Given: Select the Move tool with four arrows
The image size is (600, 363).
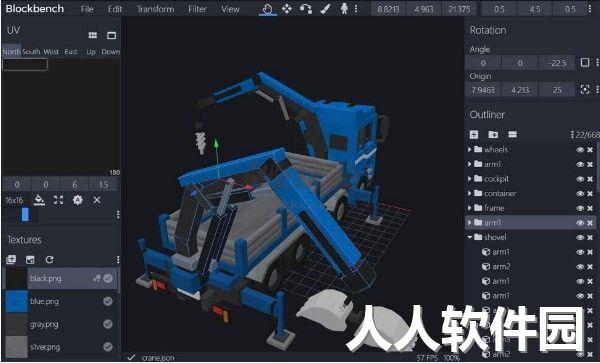Looking at the screenshot, I should pos(287,9).
